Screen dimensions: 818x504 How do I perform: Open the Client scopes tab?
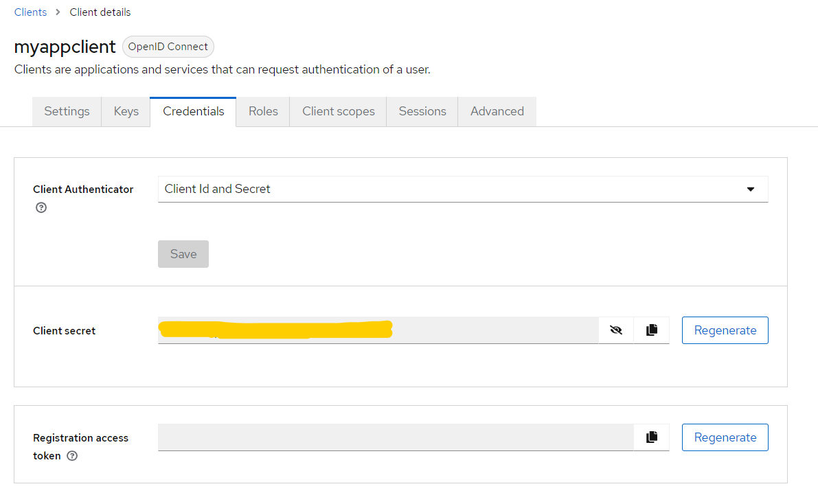click(x=339, y=111)
